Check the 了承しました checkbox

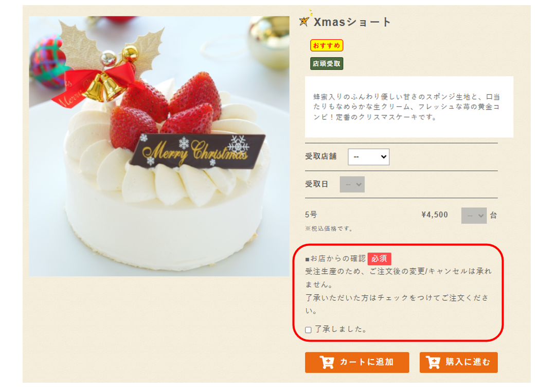(308, 330)
